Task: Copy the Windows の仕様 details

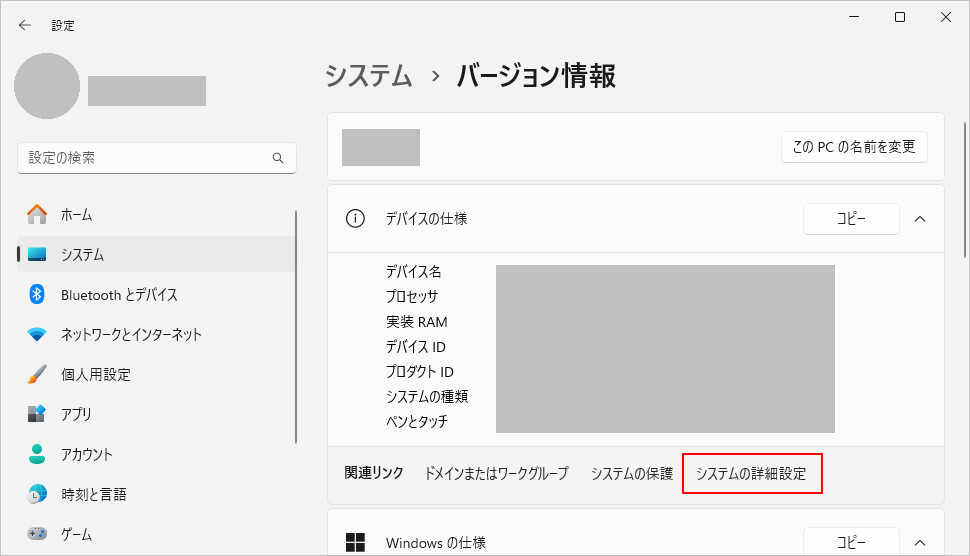Action: 851,542
